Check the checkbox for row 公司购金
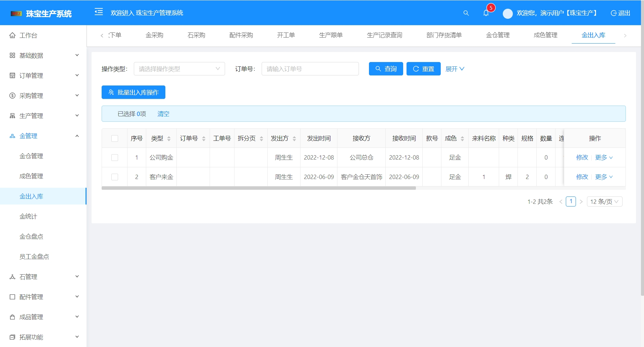 pos(114,157)
